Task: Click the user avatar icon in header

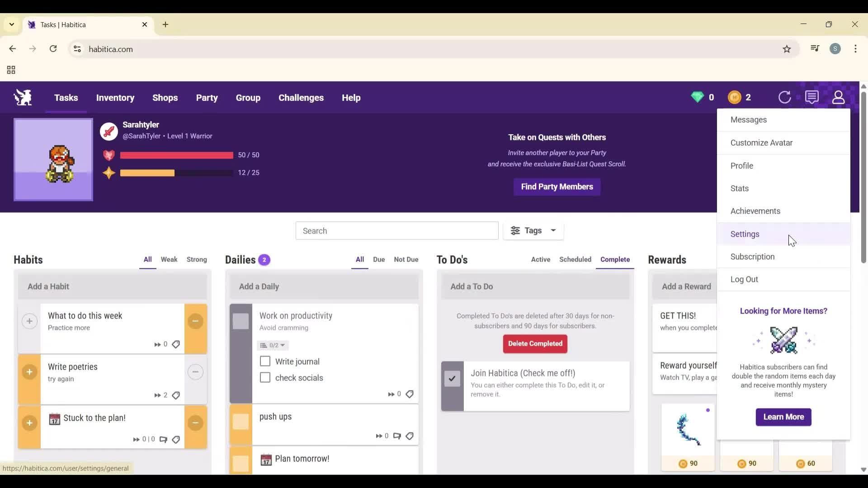Action: (839, 97)
